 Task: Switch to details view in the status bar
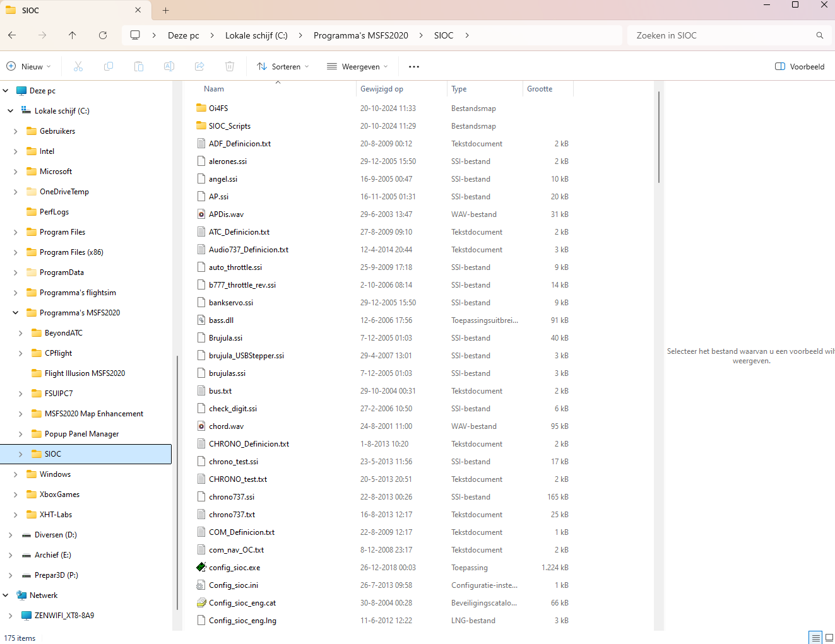[x=814, y=638]
